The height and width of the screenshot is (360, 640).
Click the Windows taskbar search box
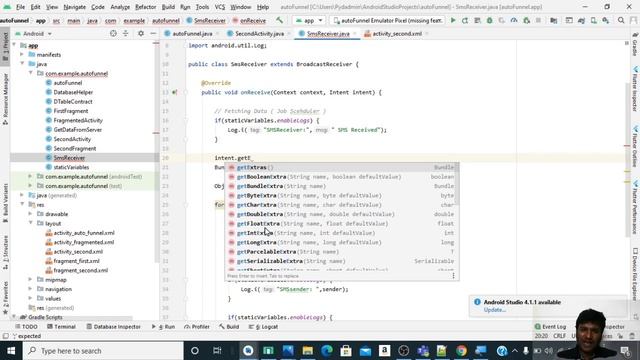(x=103, y=351)
